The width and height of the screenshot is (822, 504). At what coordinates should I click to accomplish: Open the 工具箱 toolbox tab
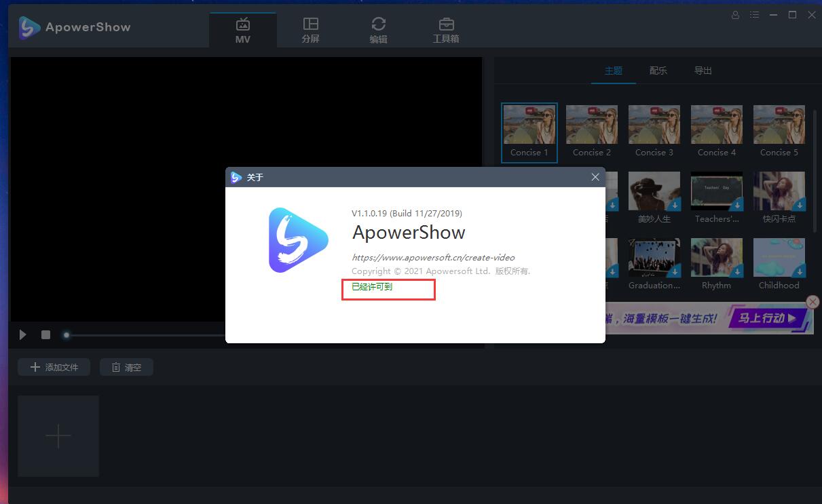coord(446,30)
